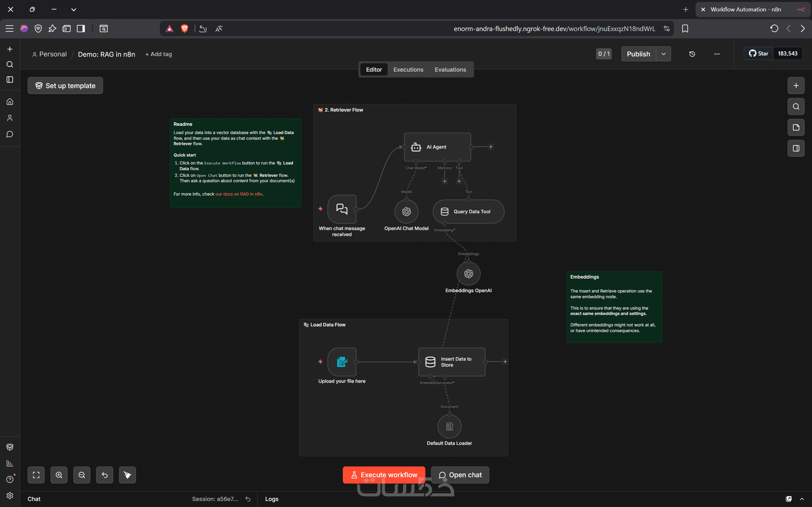Toggle the right side focus panel
This screenshot has width=812, height=507.
(x=796, y=148)
